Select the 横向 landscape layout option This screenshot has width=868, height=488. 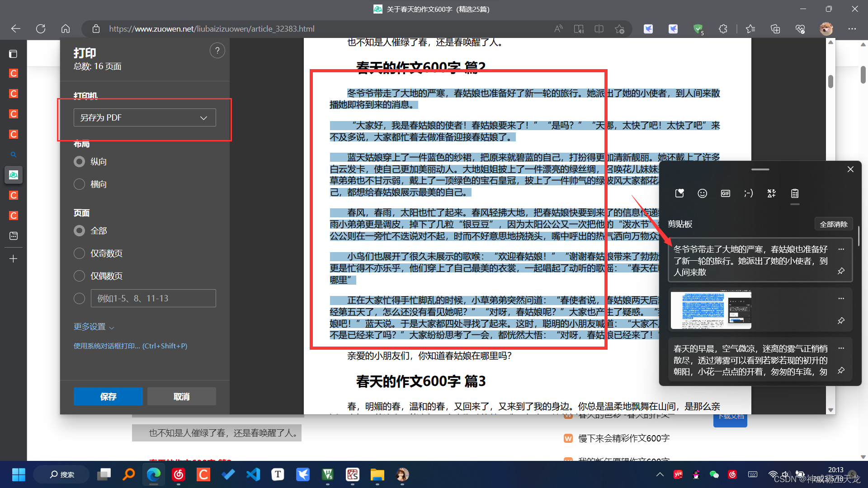[80, 184]
